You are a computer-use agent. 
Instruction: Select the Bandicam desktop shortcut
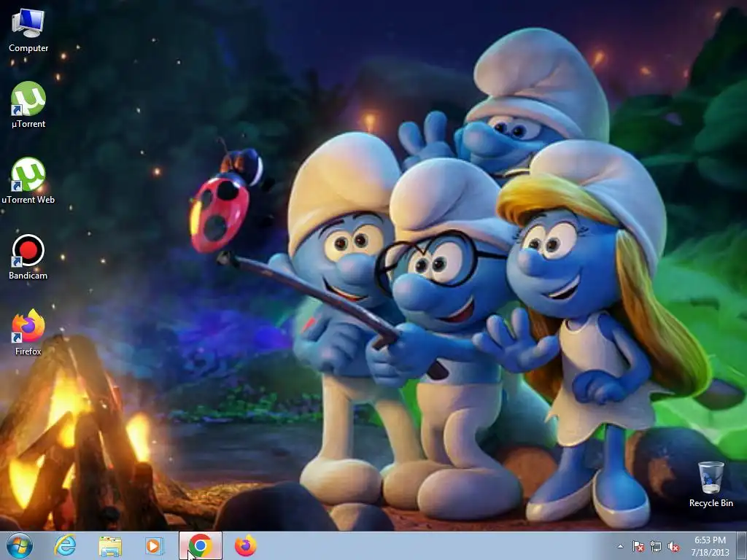(28, 257)
